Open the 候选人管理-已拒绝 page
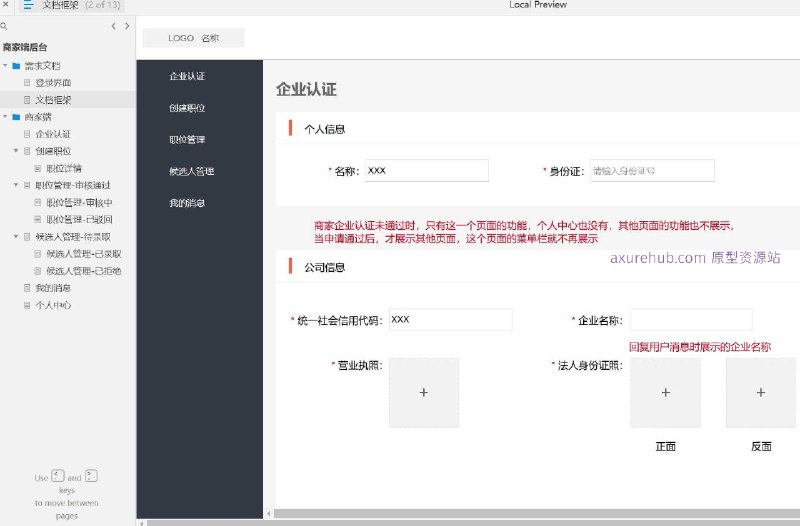 84,271
